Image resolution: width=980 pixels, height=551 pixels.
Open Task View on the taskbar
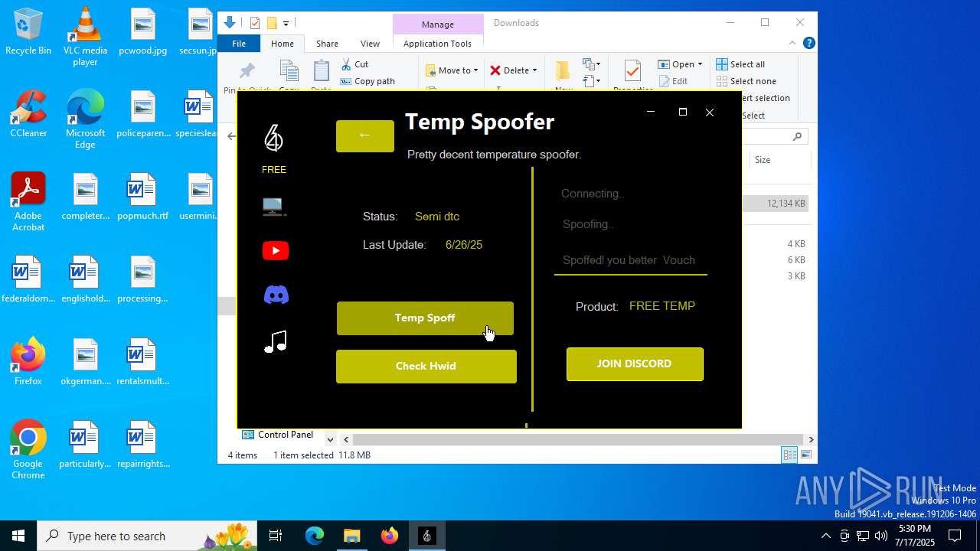[276, 536]
